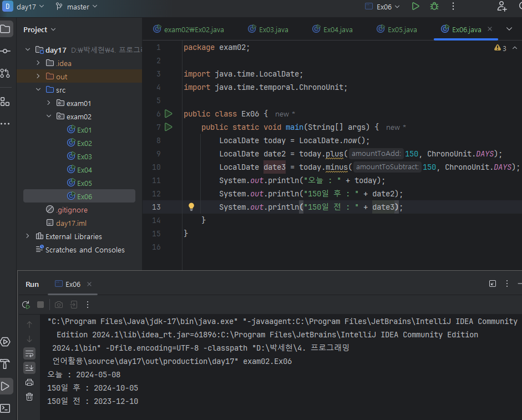522x420 pixels.
Task: Open Ex05 in the project tree
Action: tap(79, 183)
